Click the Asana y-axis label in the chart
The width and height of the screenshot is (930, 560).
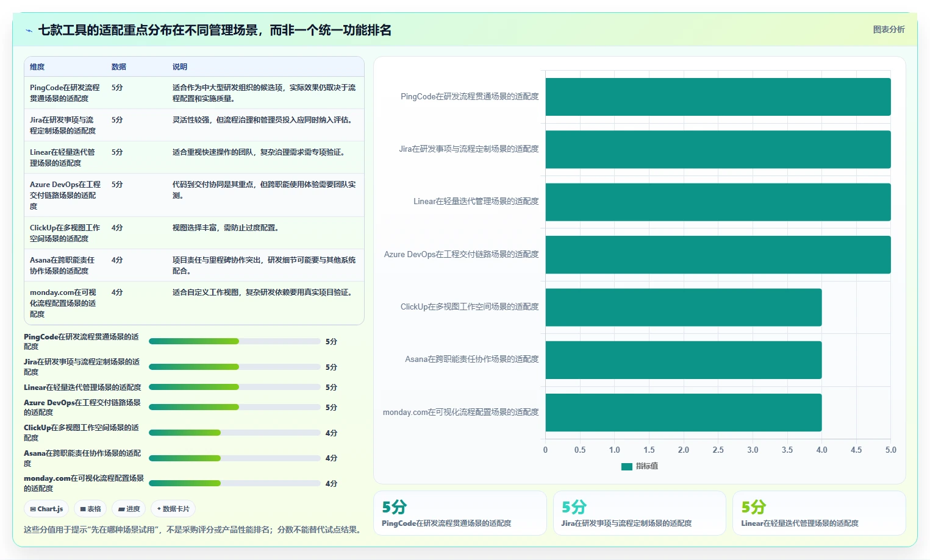click(x=472, y=360)
